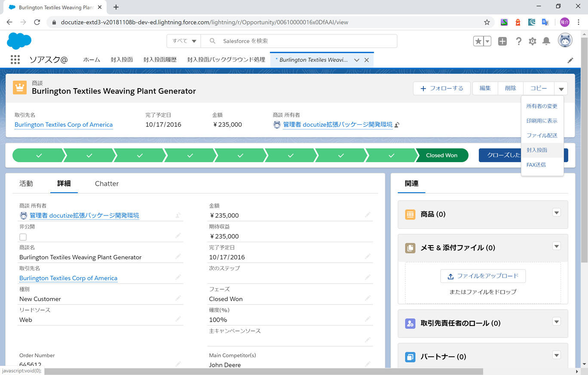Screen dimensions: 588x375
Task: Click the edit navigation pencil icon
Action: point(570,60)
